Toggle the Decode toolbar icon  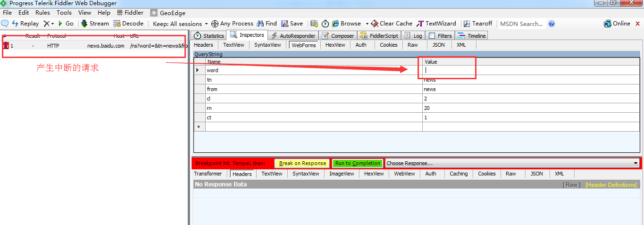117,24
